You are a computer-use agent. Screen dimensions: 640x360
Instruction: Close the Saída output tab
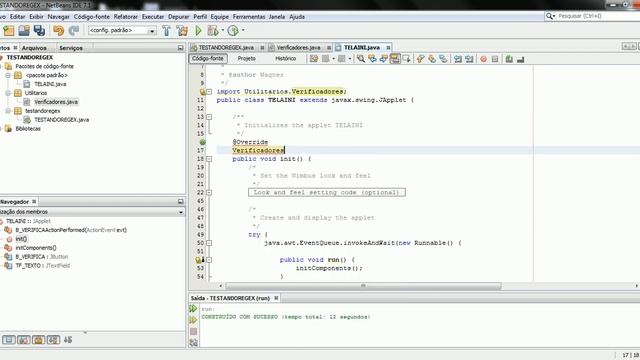[276, 298]
